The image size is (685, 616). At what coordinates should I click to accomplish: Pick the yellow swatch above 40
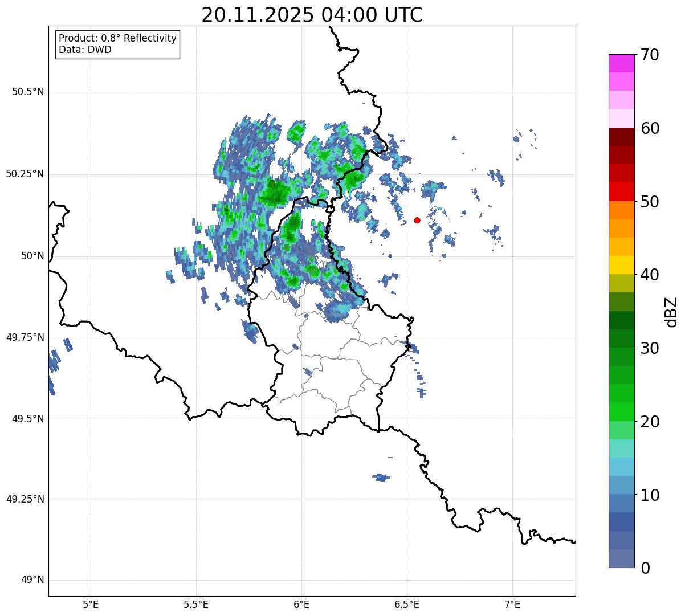tap(621, 265)
